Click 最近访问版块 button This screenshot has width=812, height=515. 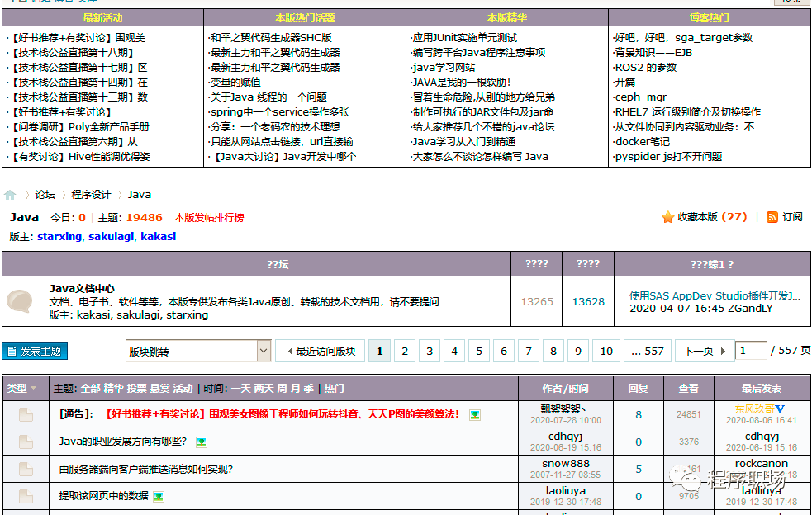320,351
